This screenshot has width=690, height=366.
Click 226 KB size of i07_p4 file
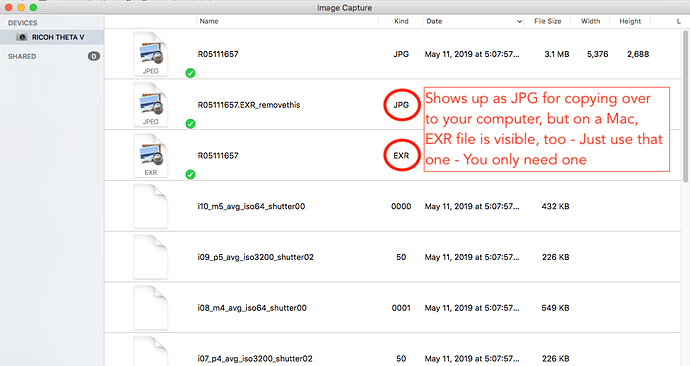coord(555,359)
